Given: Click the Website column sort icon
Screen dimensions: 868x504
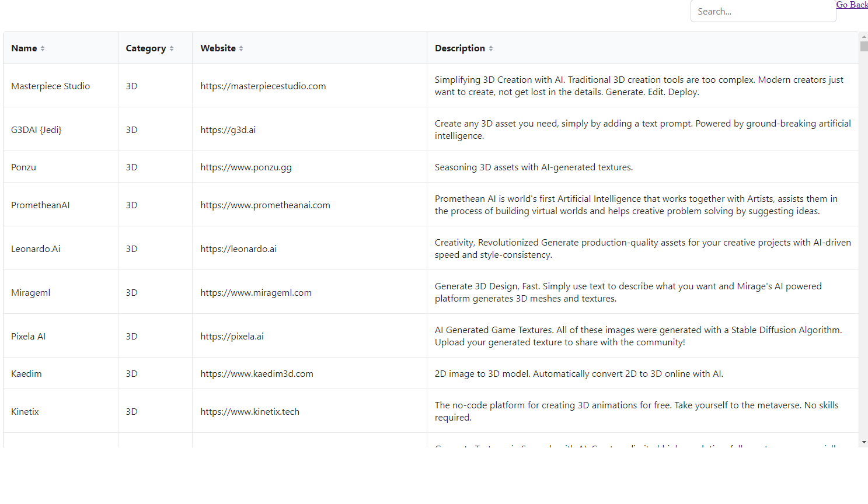Looking at the screenshot, I should [241, 48].
